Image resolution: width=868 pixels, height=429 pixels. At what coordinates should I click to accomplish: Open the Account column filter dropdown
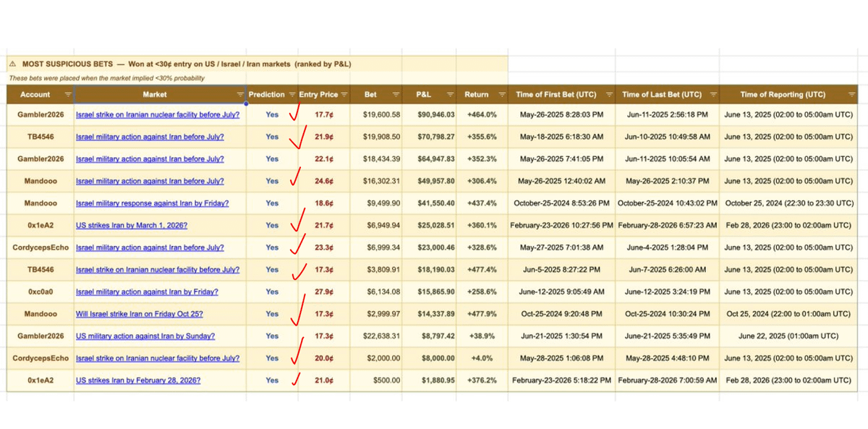(68, 95)
